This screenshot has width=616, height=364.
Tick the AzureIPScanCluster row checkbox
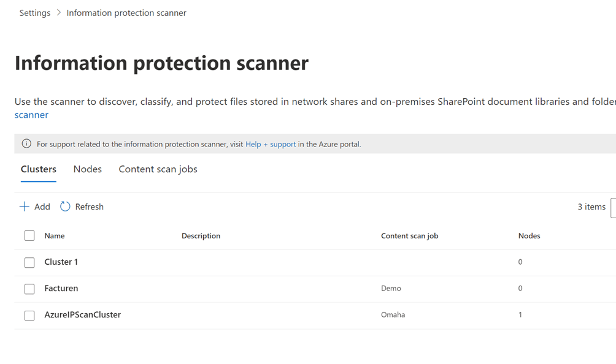coord(29,316)
